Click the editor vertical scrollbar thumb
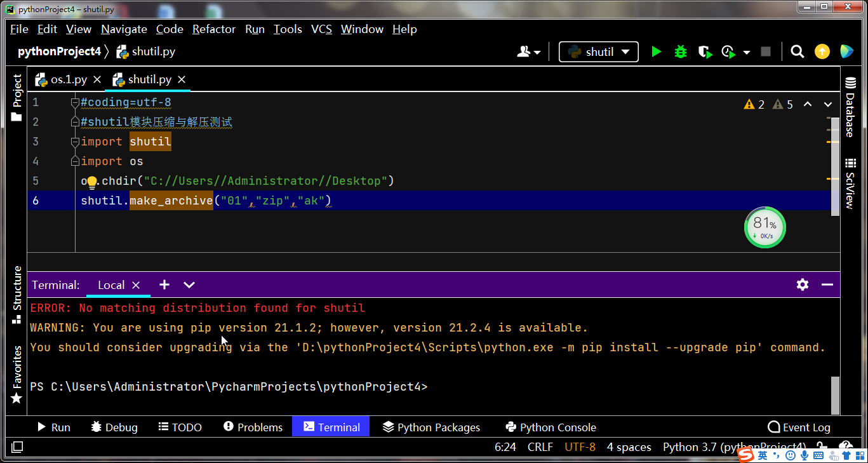This screenshot has width=868, height=463. coord(836,168)
